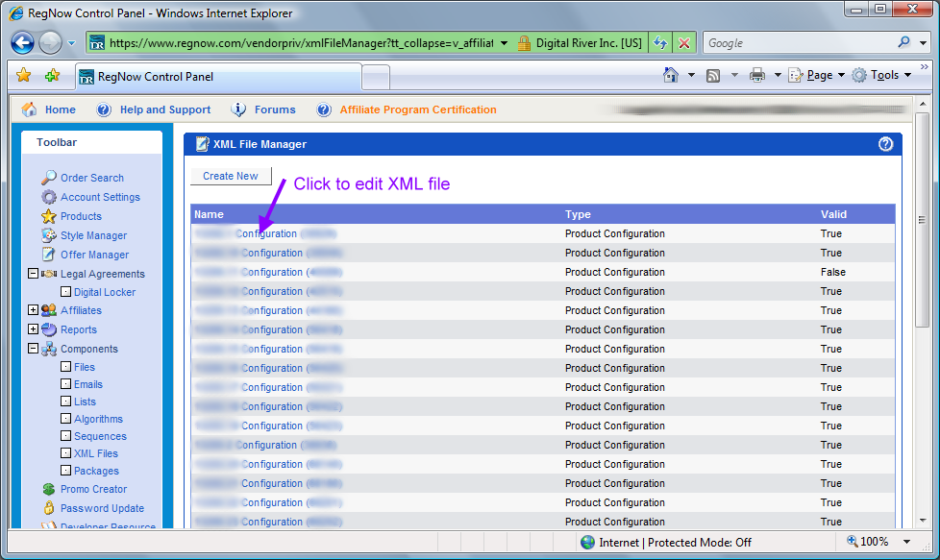Screen dimensions: 940x560
Task: Click the RSS feeds icon
Action: tap(713, 76)
